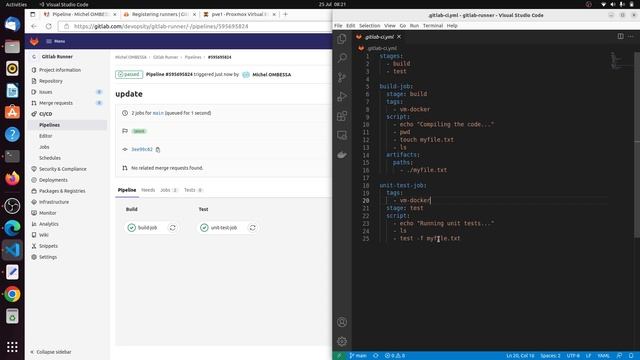Open editor More Actions ellipsis
The image size is (640, 360).
(631, 36)
